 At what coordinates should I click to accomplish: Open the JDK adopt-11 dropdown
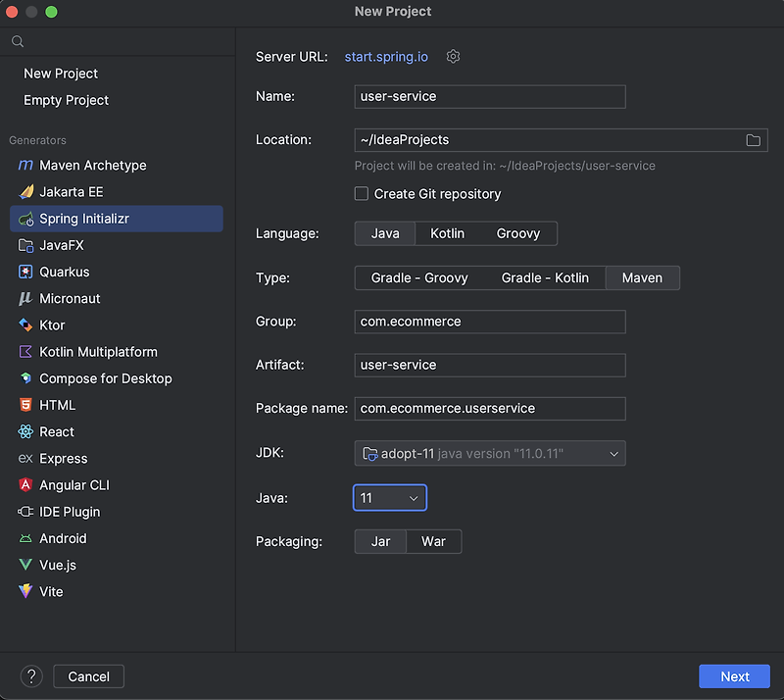point(490,453)
